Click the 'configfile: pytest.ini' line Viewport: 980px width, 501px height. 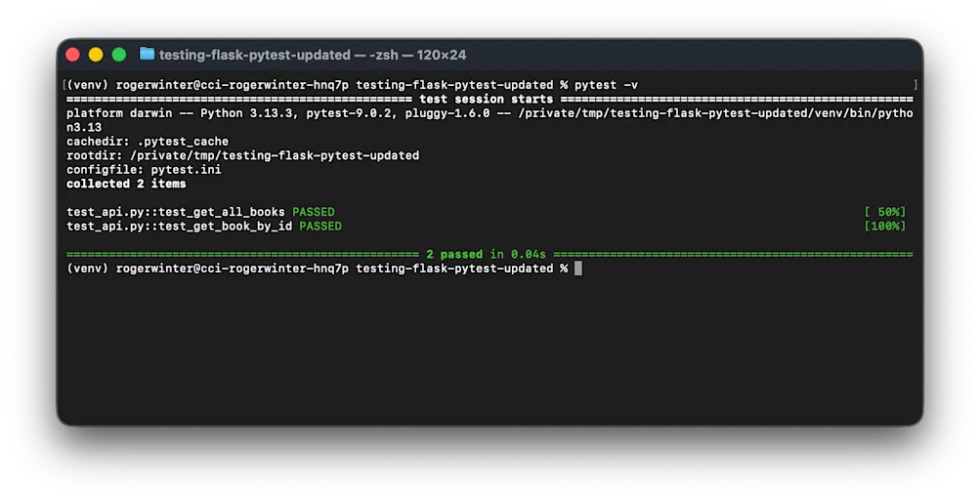coord(144,170)
